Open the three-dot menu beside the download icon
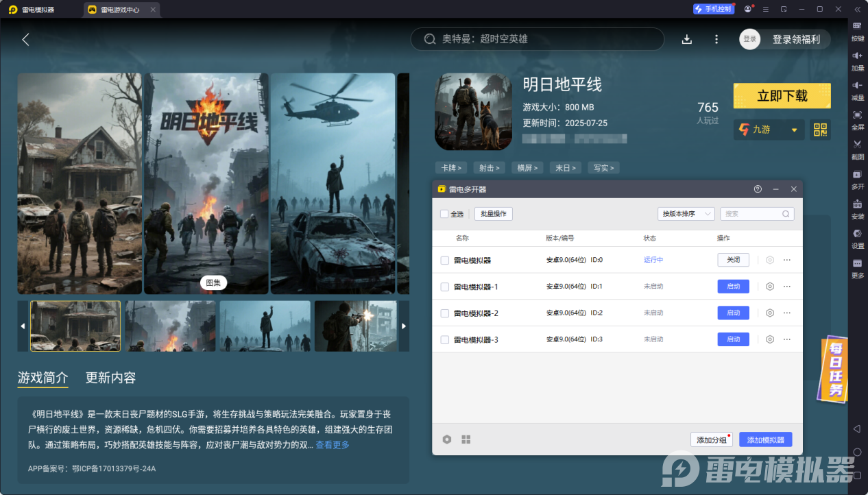This screenshot has height=495, width=868. 716,39
